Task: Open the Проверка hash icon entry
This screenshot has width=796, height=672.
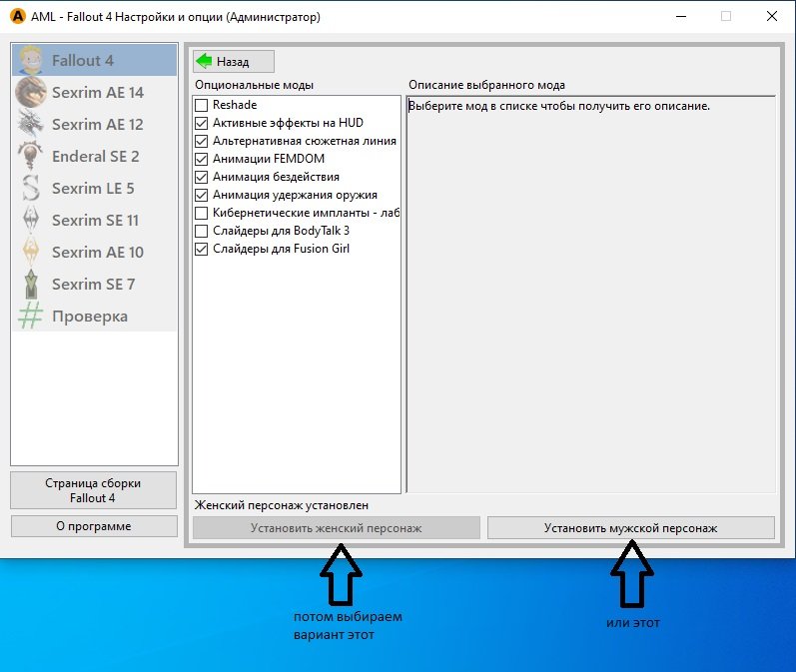Action: click(x=31, y=317)
